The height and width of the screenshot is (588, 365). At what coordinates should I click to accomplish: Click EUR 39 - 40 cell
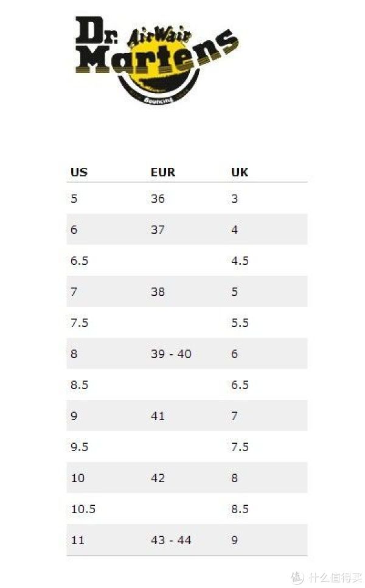(x=171, y=354)
